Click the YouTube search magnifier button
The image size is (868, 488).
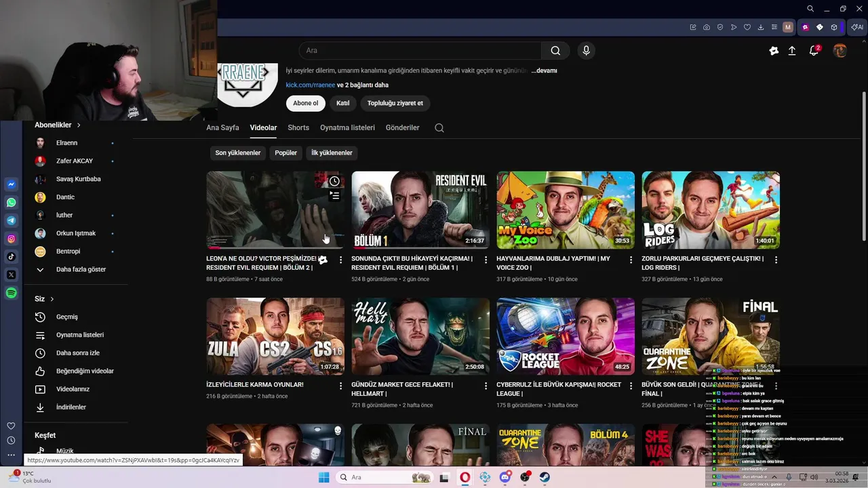point(555,51)
